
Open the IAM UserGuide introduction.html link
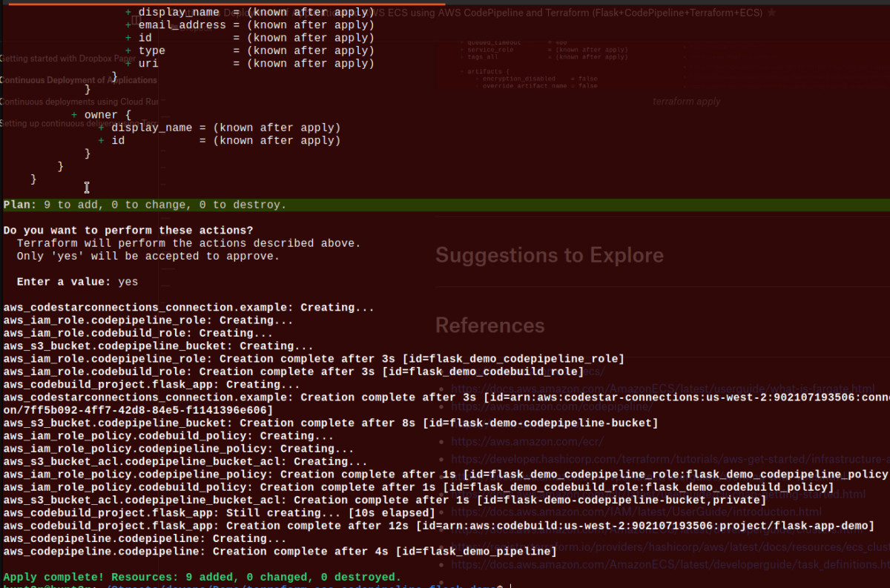pos(636,512)
